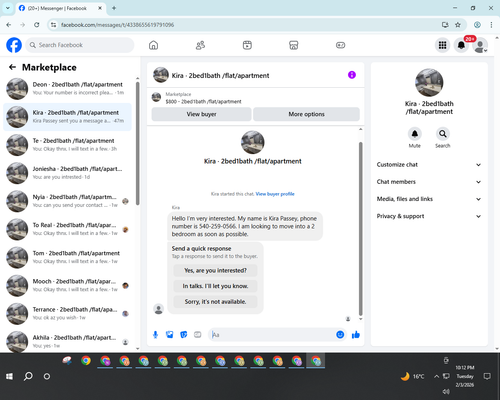Open the Gaming icon in top navigation
500x400 pixels.
point(340,45)
